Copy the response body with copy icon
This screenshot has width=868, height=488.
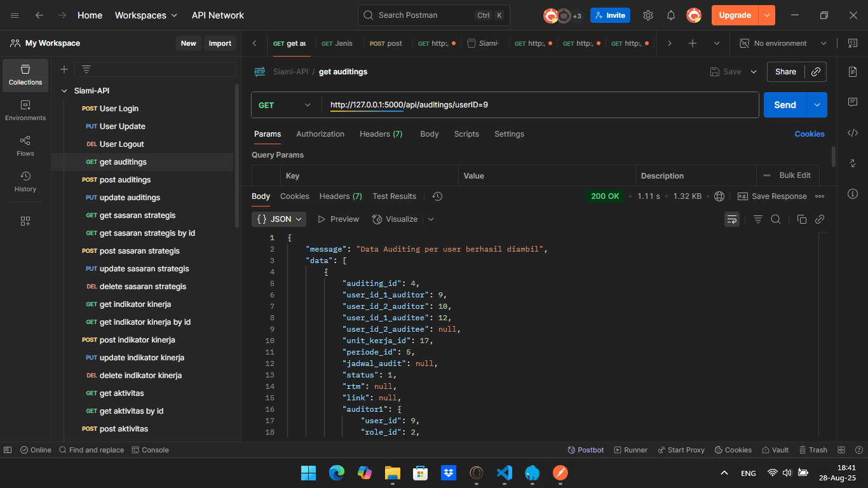click(x=801, y=219)
